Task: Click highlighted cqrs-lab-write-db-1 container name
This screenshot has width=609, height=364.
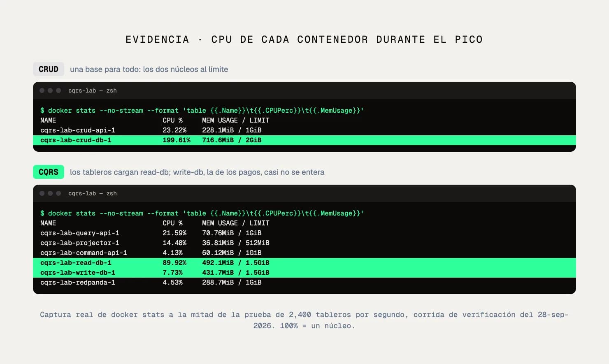Action: pos(78,272)
